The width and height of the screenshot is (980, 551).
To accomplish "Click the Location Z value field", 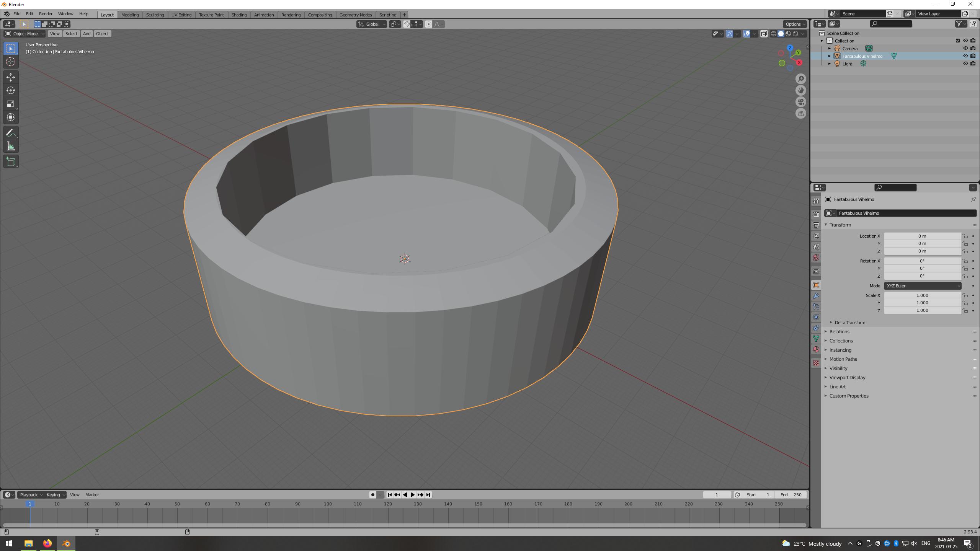I will click(922, 251).
